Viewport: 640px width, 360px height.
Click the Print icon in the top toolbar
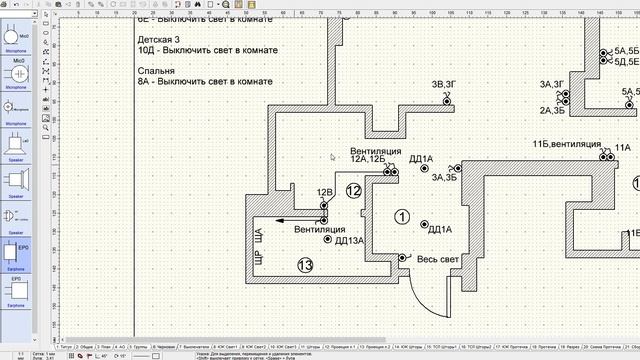tap(4, 4)
